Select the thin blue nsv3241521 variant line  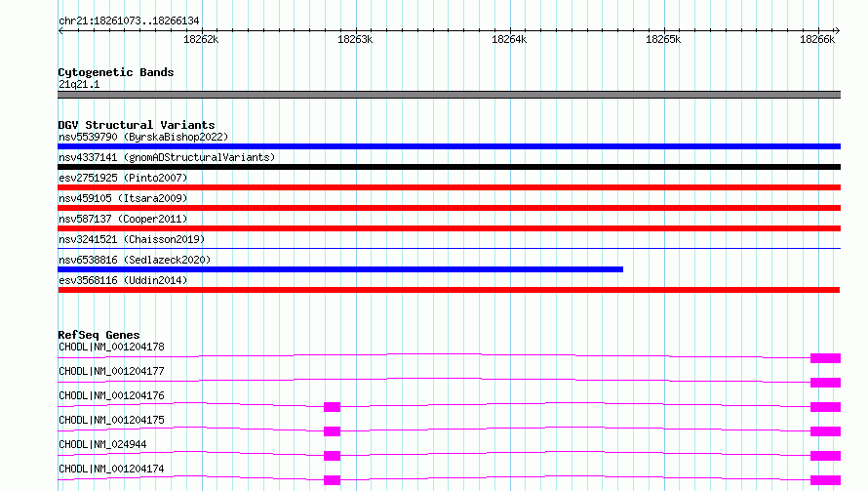pyautogui.click(x=449, y=248)
